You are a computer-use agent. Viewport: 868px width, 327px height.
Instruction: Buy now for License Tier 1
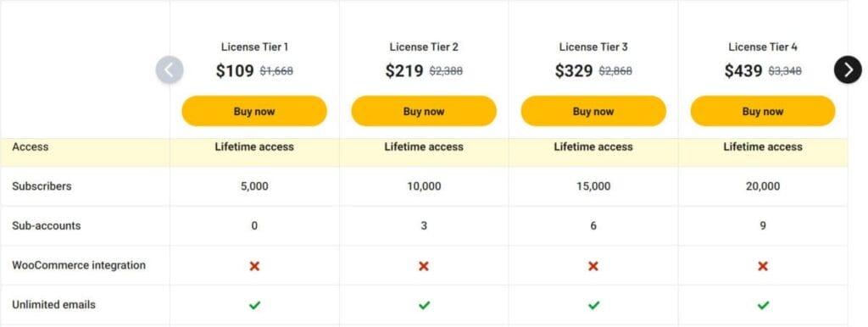click(x=254, y=111)
